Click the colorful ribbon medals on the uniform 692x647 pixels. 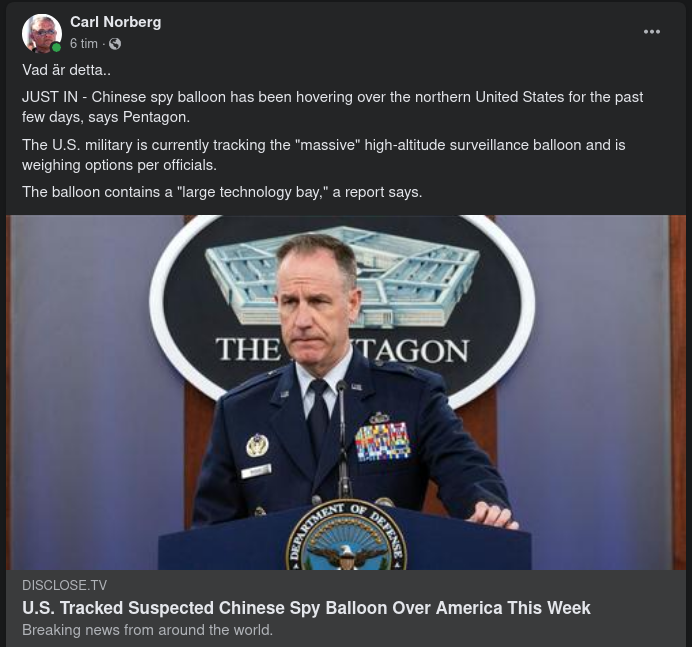(382, 441)
